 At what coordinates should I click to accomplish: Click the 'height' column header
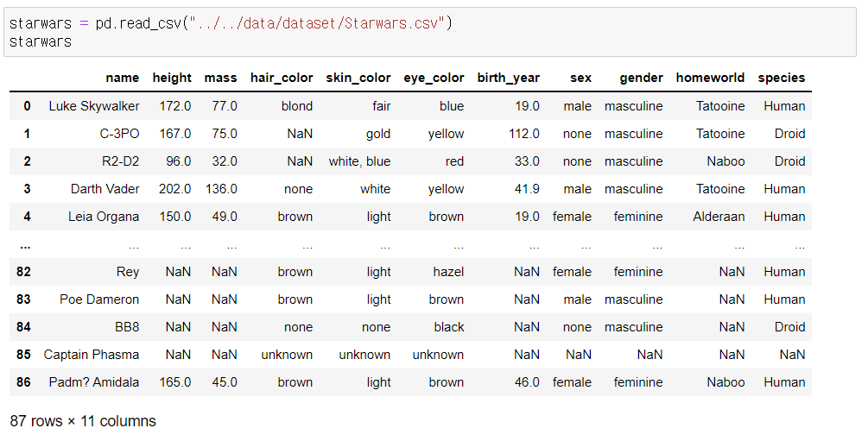tap(172, 78)
